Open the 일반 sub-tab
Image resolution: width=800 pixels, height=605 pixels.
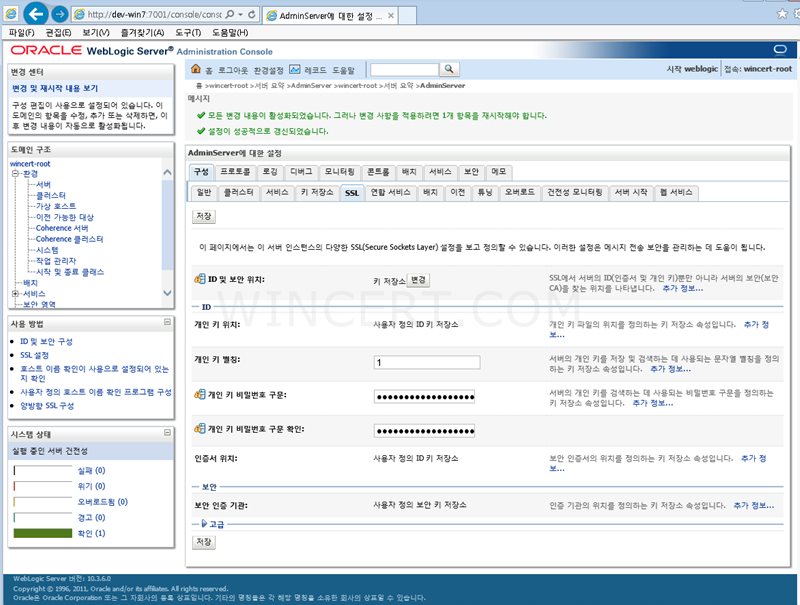[x=204, y=192]
